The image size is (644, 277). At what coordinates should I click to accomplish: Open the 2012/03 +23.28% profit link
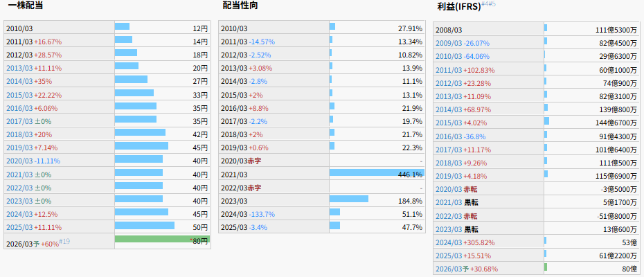point(448,83)
